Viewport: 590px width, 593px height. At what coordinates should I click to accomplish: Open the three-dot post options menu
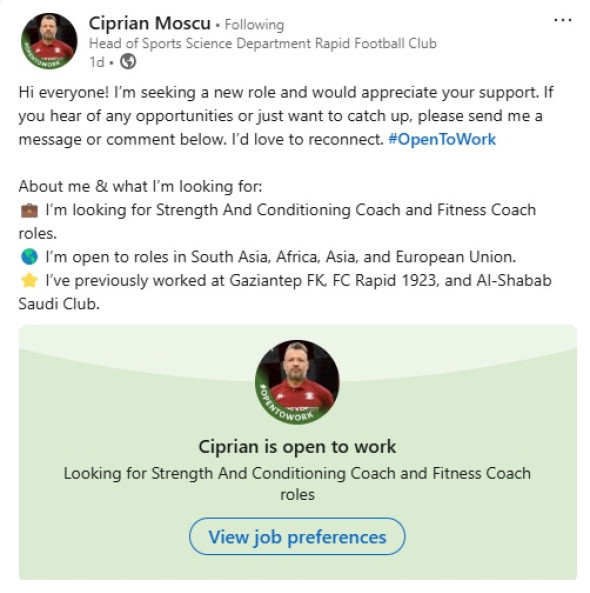(x=563, y=20)
